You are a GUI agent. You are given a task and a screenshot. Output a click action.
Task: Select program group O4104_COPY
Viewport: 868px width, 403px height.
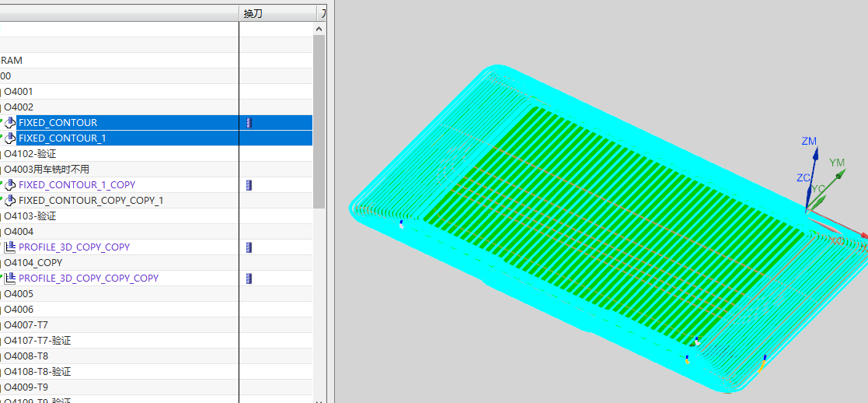[x=33, y=263]
